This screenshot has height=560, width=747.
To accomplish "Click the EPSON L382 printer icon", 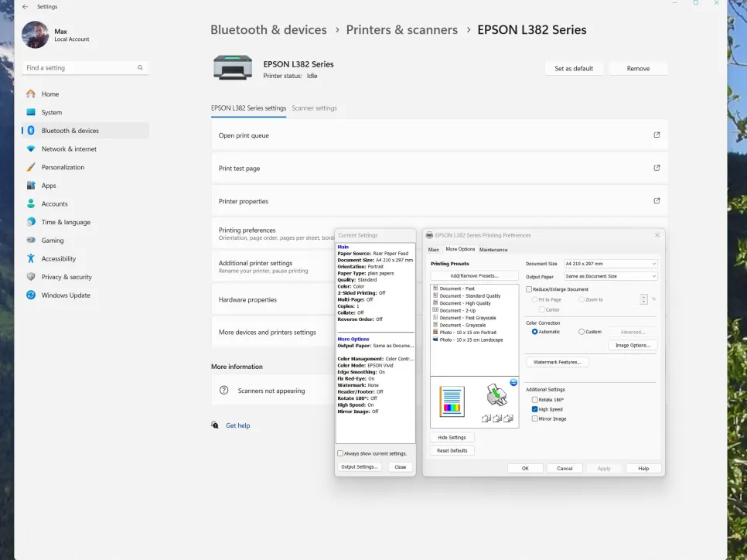I will [x=233, y=67].
